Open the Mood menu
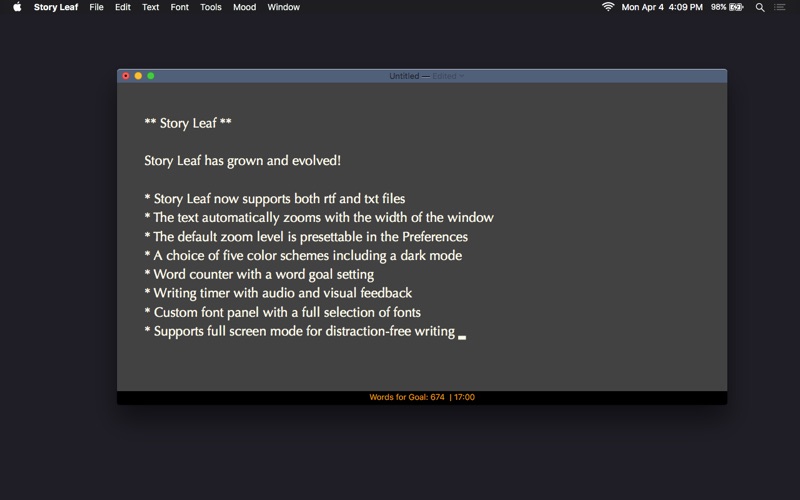This screenshot has width=800, height=500. 244,7
